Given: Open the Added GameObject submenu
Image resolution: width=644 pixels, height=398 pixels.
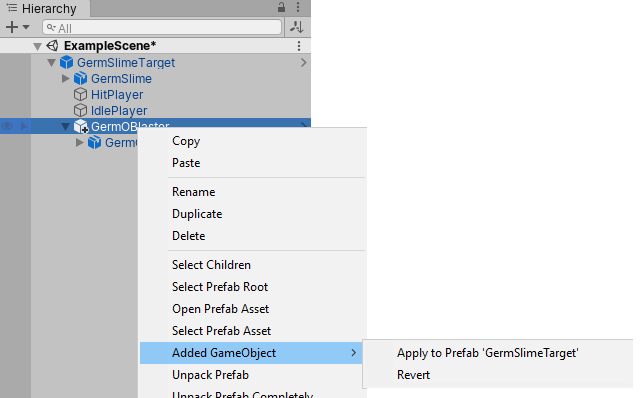Looking at the screenshot, I should pyautogui.click(x=251, y=353).
